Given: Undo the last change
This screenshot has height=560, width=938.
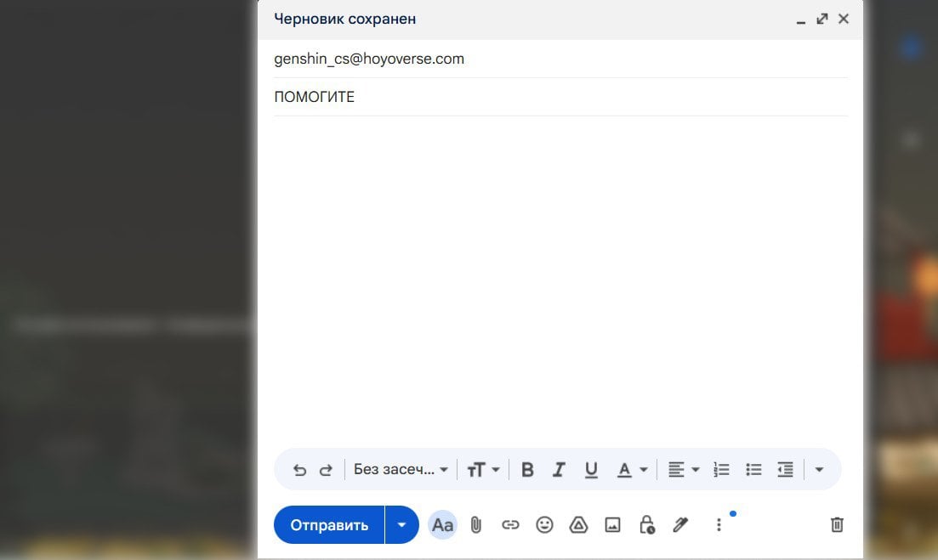Looking at the screenshot, I should tap(299, 468).
